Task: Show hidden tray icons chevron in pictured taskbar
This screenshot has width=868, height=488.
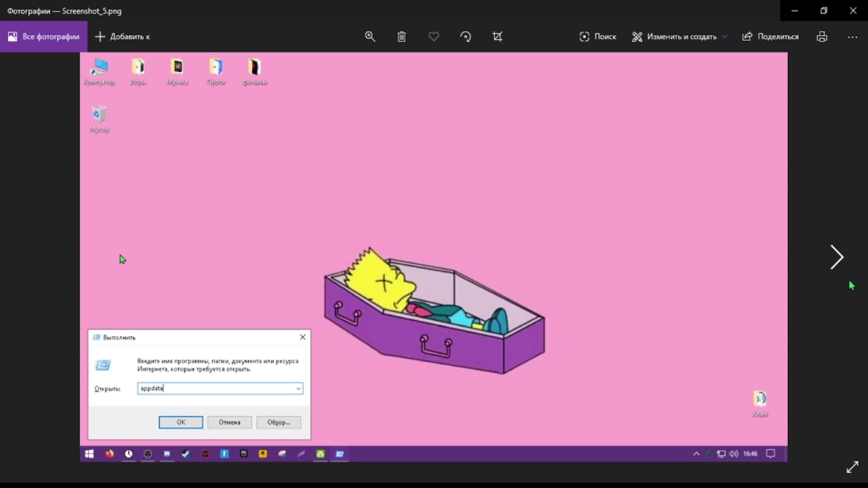Action: pyautogui.click(x=696, y=454)
